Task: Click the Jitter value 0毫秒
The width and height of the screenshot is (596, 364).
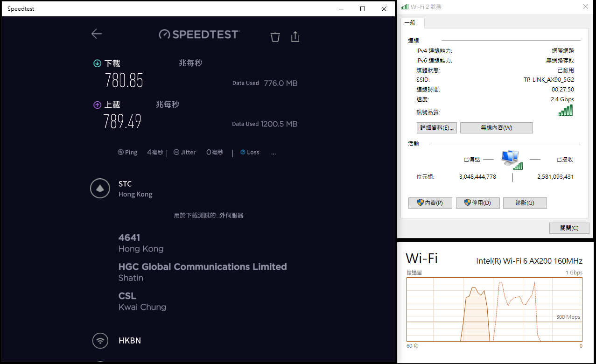Action: tap(215, 152)
